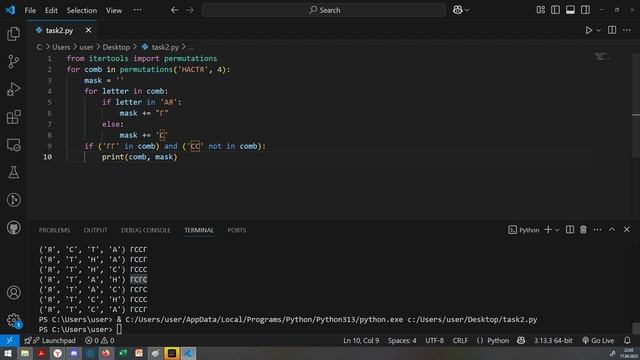This screenshot has height=360, width=640.
Task: Expand the Run Python File dropdown arrow
Action: point(598,30)
